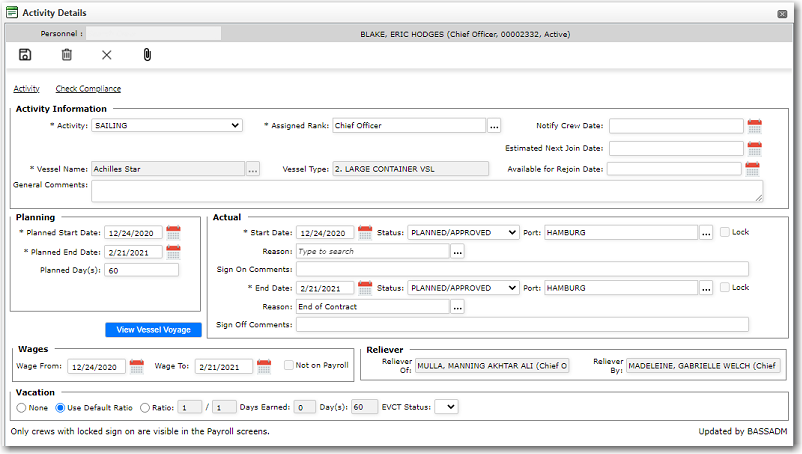Open calendar for Planned Start Date

coord(174,233)
